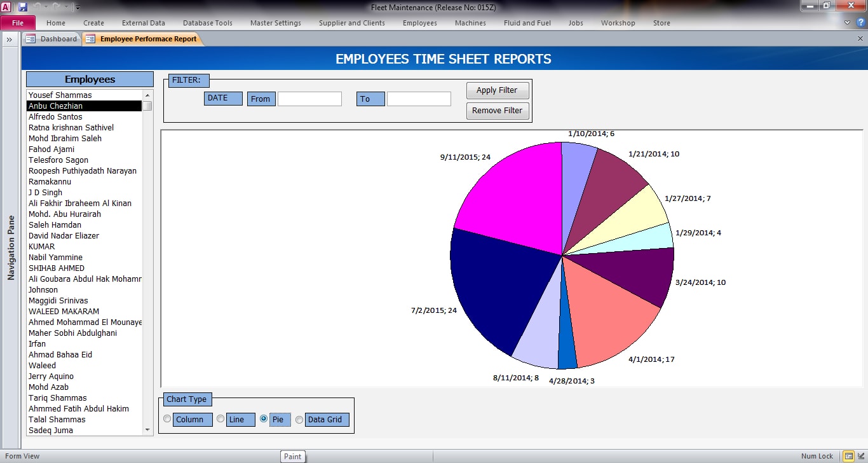Click the To date input field

419,99
